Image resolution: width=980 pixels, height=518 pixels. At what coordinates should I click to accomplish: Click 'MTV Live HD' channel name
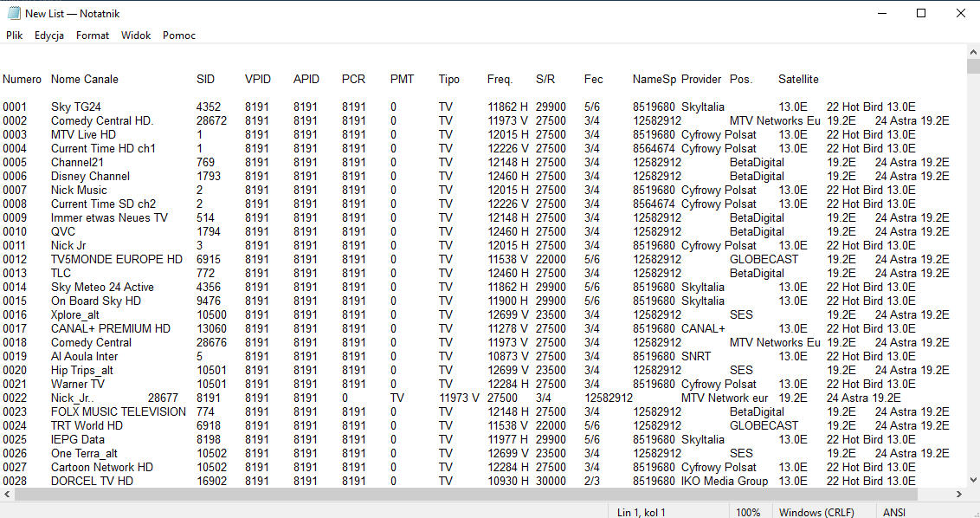point(83,134)
